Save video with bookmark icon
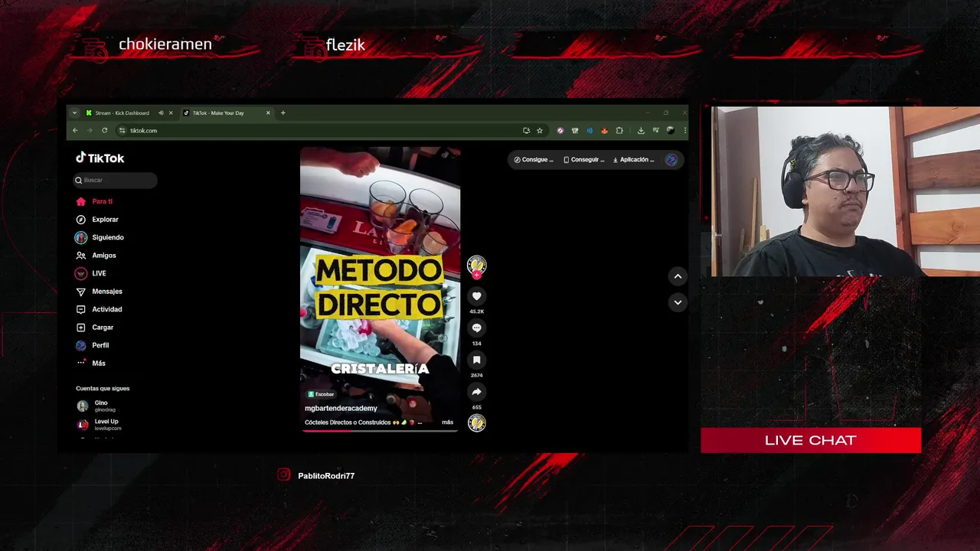 click(x=476, y=360)
